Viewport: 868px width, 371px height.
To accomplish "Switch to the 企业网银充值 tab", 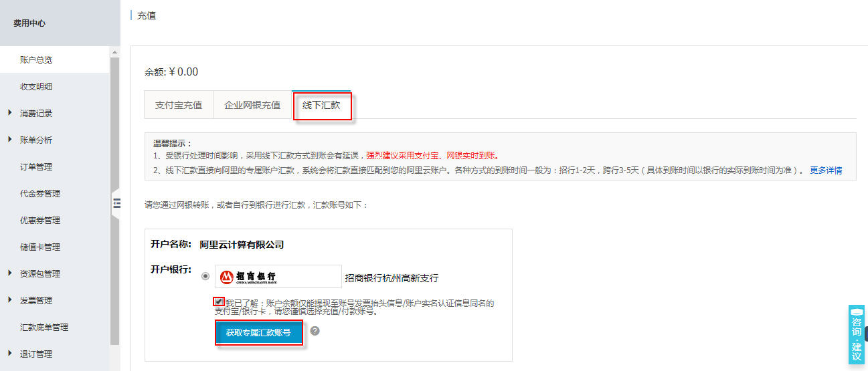I will (252, 105).
